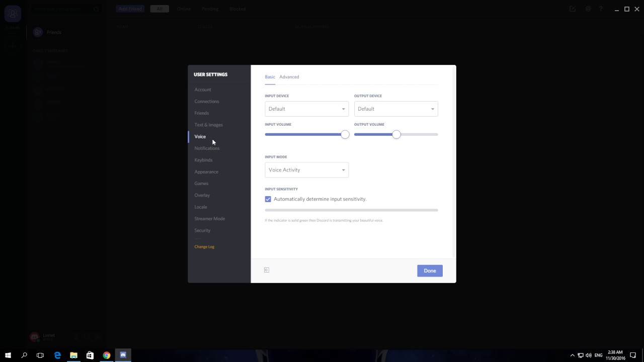Image resolution: width=644 pixels, height=362 pixels.
Task: Click the input sensitivity indicator bar
Action: (351, 210)
